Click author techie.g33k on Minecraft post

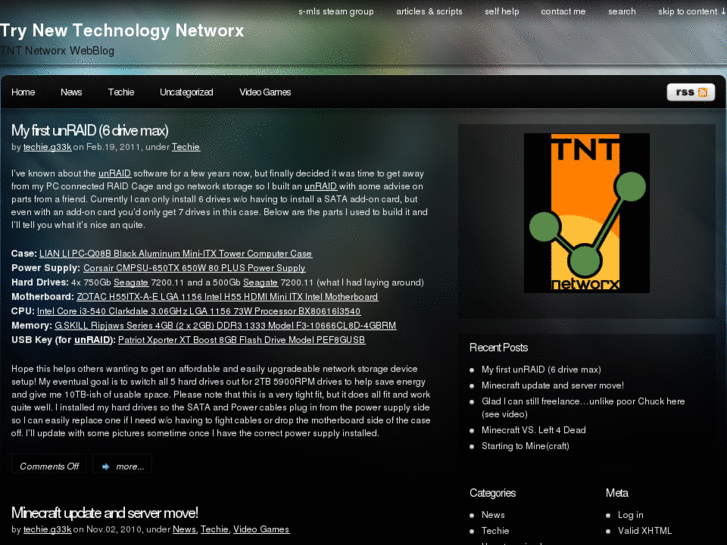click(x=47, y=530)
